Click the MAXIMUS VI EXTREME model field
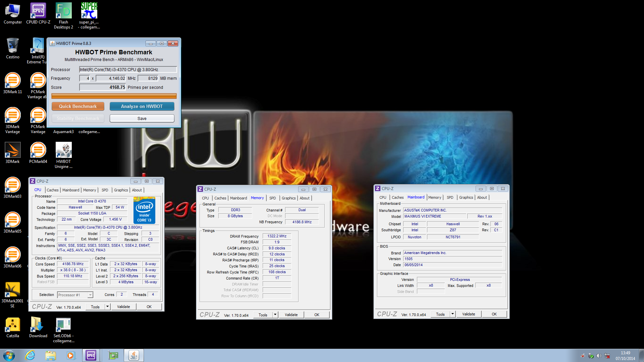This screenshot has height=362, width=644. (x=434, y=216)
